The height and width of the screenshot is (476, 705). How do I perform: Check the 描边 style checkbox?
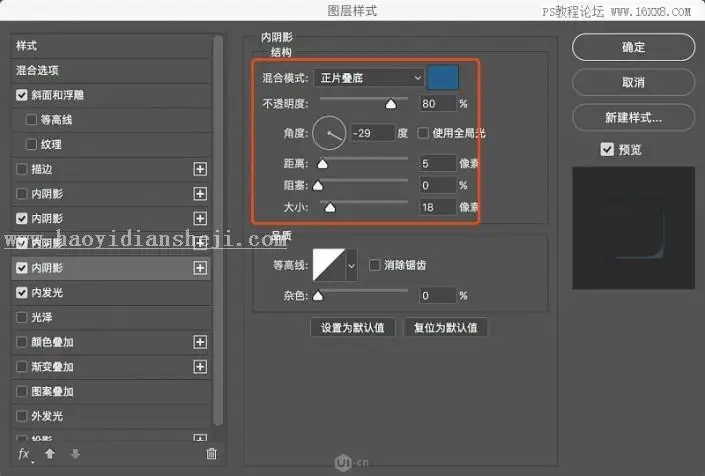(21, 169)
